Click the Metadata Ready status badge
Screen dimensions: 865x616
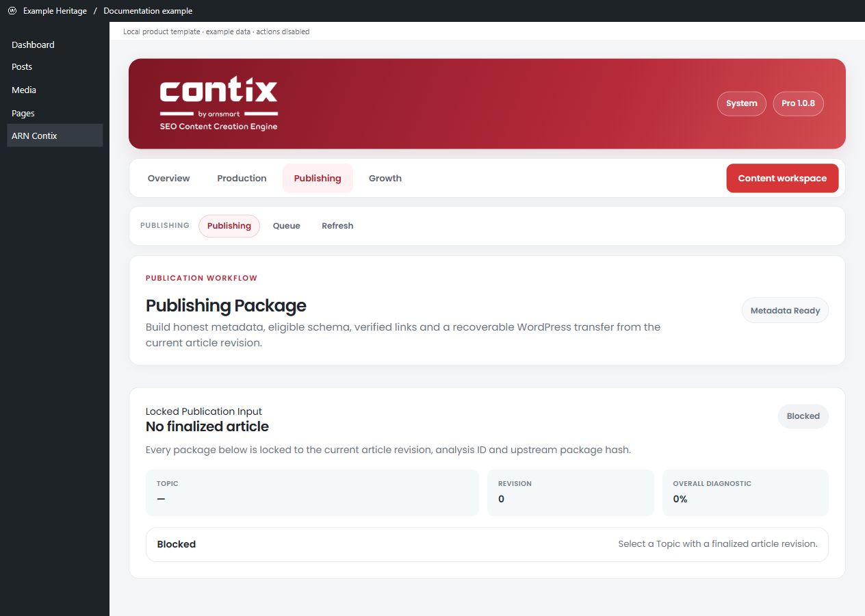click(785, 310)
